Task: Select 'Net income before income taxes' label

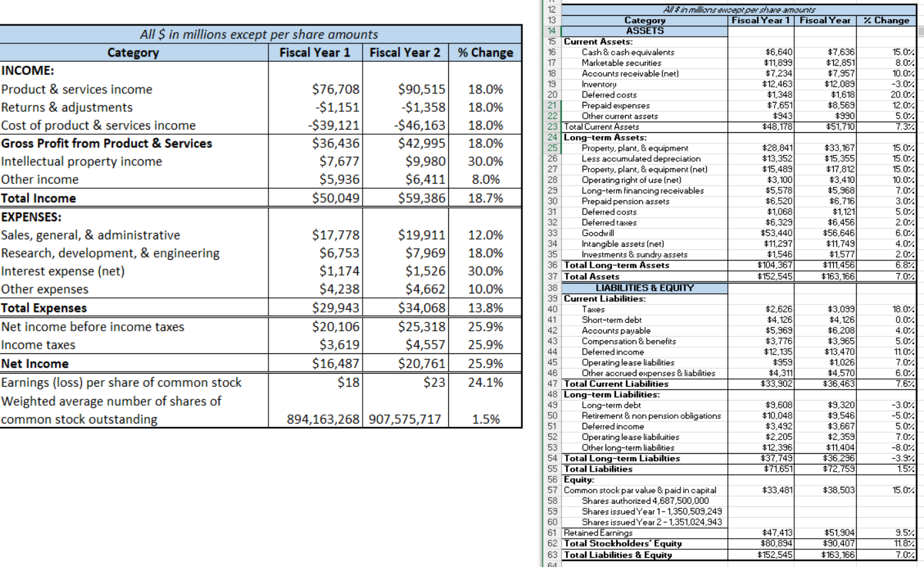Action: click(93, 327)
